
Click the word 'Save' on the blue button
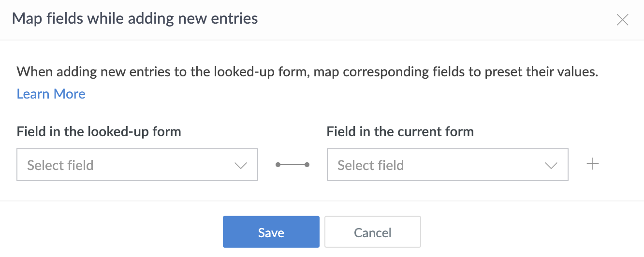pyautogui.click(x=271, y=232)
